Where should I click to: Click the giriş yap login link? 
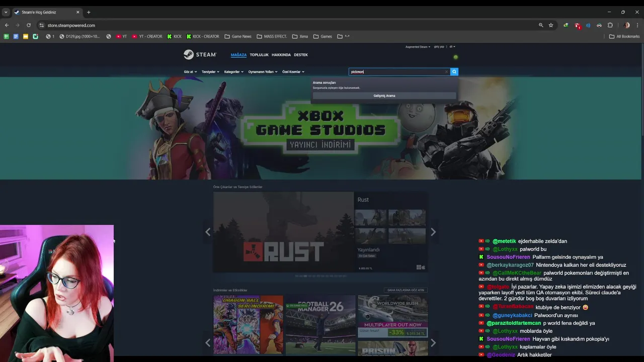click(439, 47)
